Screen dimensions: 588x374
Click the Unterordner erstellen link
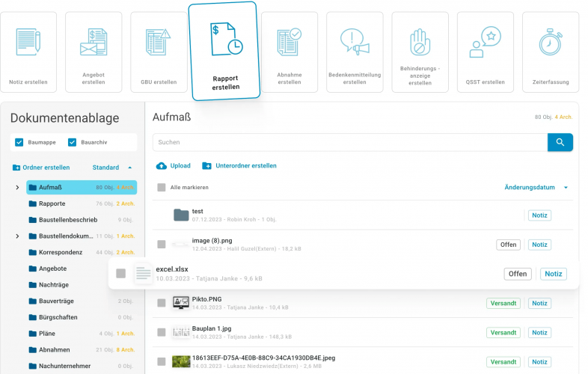click(246, 166)
